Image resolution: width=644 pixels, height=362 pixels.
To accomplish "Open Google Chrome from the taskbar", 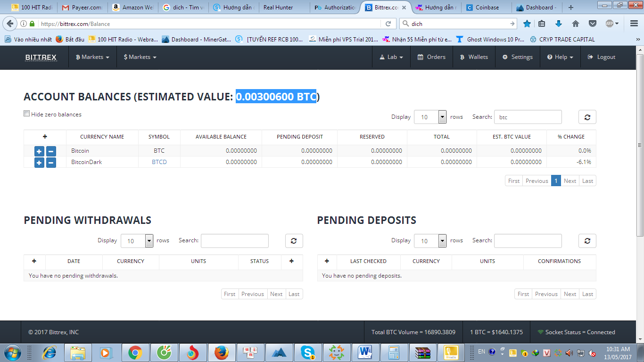I will pyautogui.click(x=135, y=352).
